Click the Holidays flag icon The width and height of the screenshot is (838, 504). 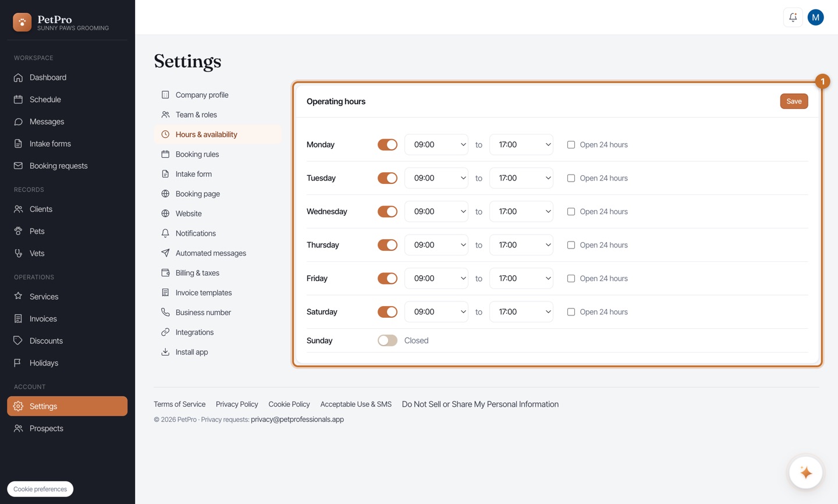19,363
